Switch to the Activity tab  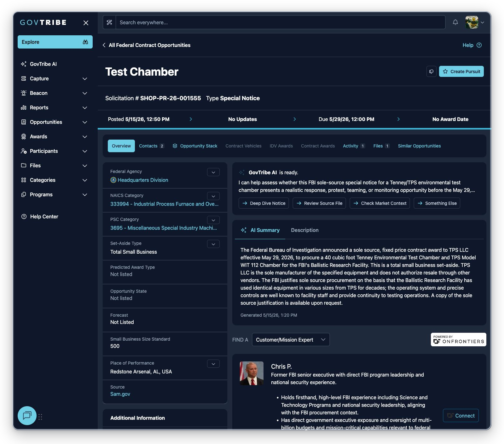click(x=354, y=146)
